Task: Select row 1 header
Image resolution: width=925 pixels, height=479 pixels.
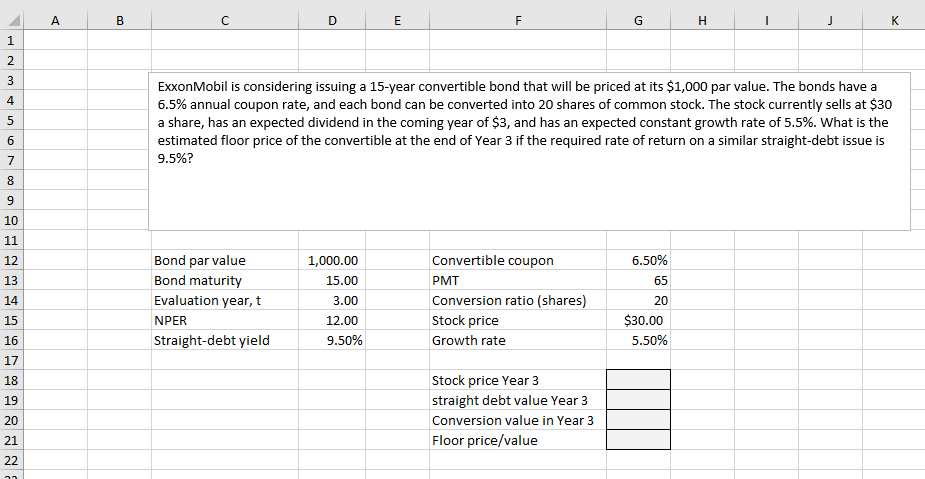Action: click(x=12, y=40)
